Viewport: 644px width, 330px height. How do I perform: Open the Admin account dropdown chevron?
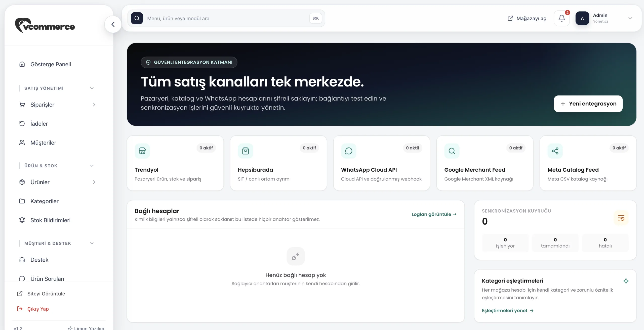[630, 18]
